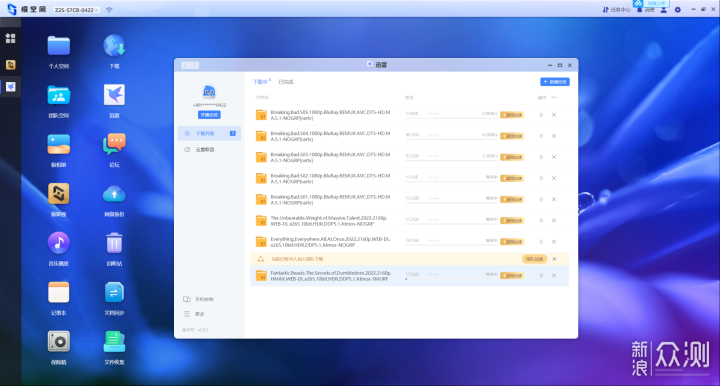Click the Wi-Fi status icon in the top bar
Image resolution: width=720 pixels, height=386 pixels.
(x=109, y=10)
